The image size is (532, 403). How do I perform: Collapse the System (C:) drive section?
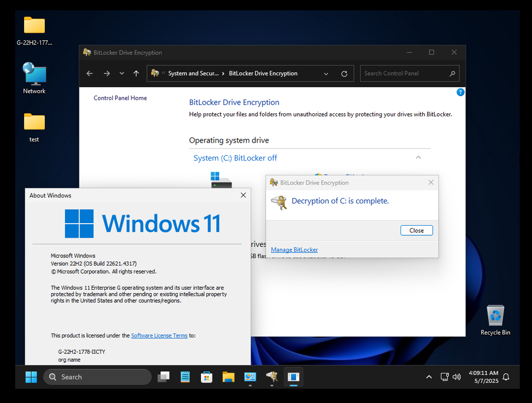(x=418, y=157)
